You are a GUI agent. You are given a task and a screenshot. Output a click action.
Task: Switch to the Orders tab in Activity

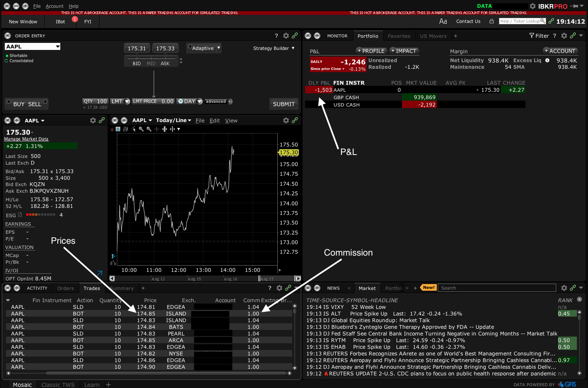pos(65,288)
